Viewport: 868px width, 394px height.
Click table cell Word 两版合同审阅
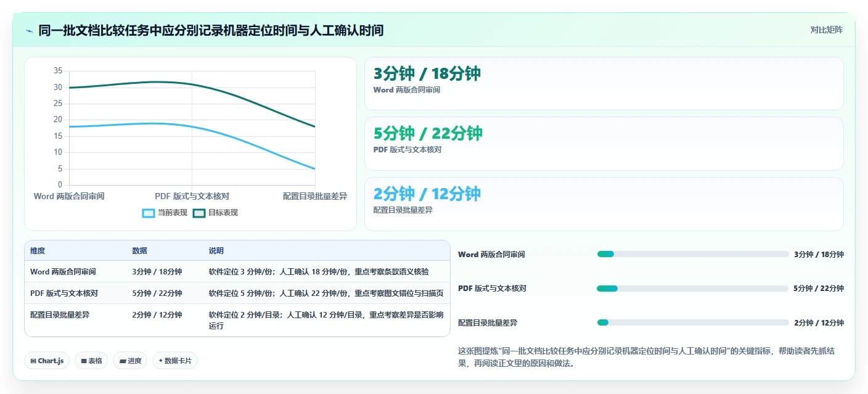[x=63, y=271]
